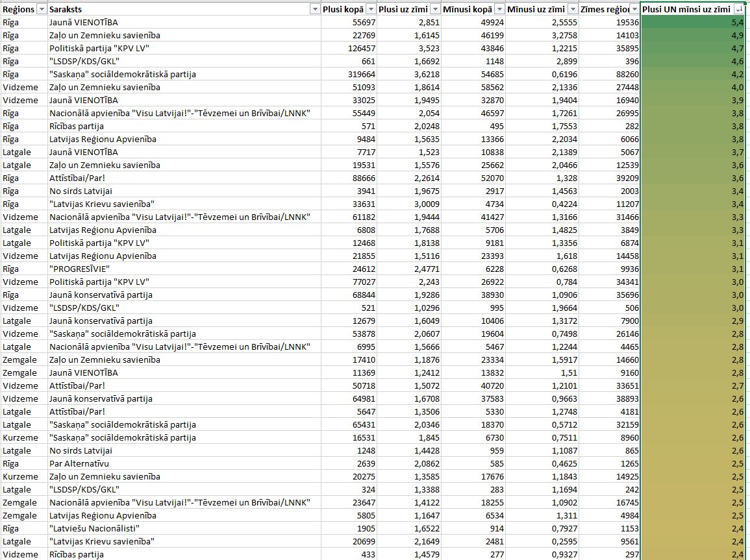Screen dimensions: 750x560
Task: Select cell with value 2,5555
Action: [x=542, y=23]
